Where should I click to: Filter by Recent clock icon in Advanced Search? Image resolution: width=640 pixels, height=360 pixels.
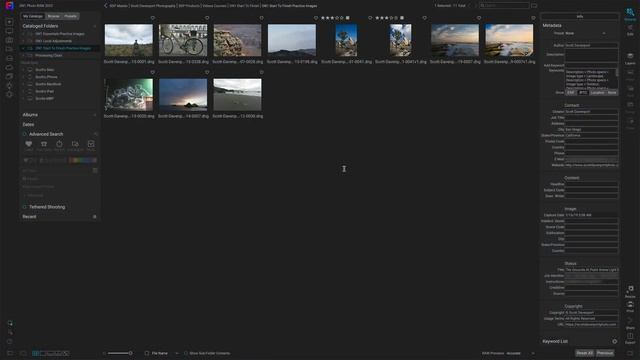(59, 144)
